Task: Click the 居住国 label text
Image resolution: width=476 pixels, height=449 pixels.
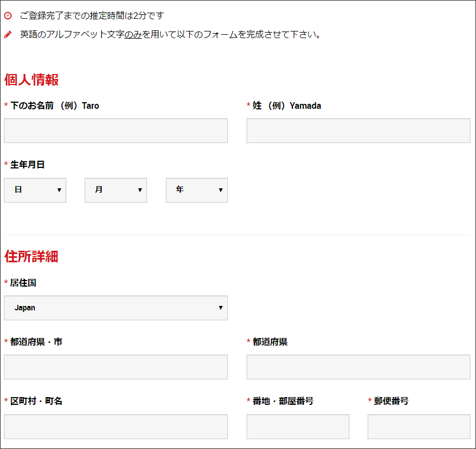Action: (x=23, y=283)
